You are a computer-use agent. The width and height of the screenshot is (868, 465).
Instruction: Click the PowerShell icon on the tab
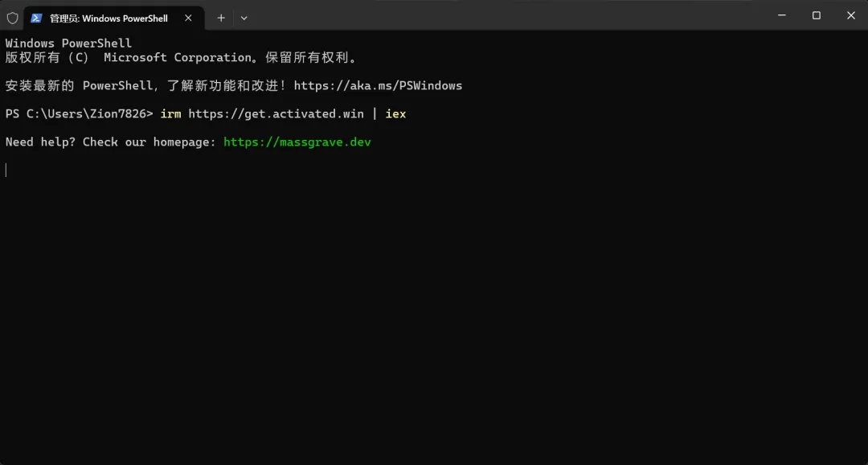click(36, 18)
